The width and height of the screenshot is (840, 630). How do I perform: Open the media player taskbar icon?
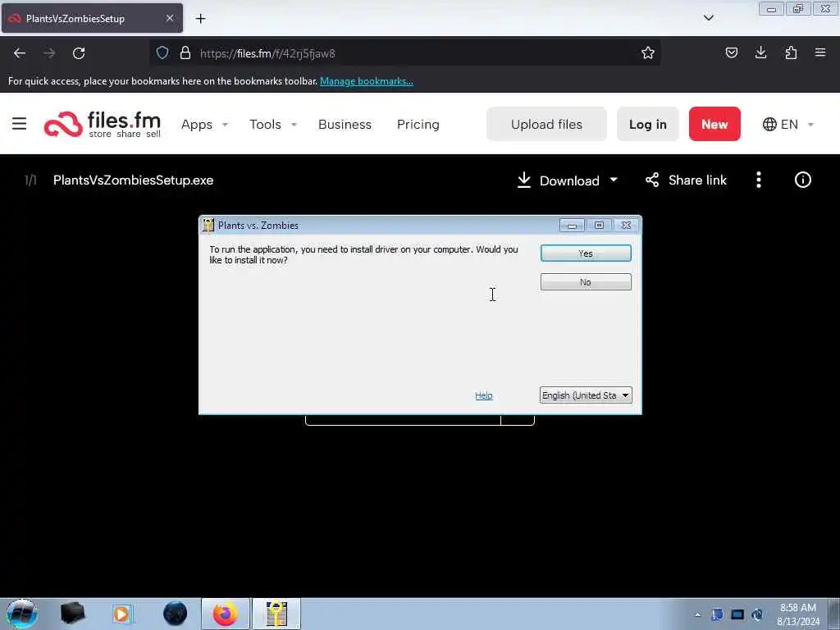121,614
